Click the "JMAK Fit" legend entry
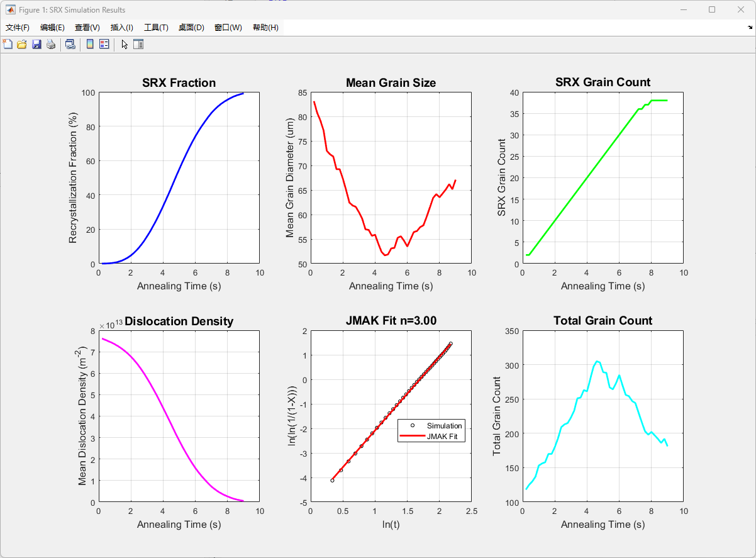This screenshot has width=756, height=558. 442,437
